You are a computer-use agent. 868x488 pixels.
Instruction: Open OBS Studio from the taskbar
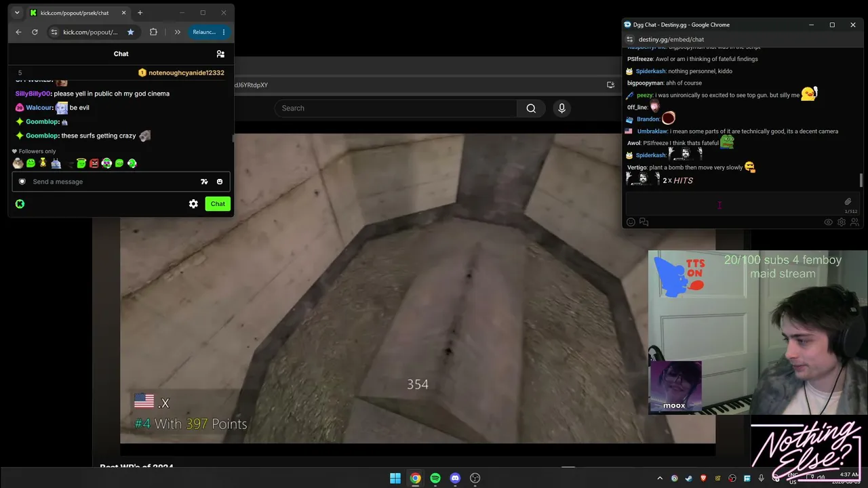[475, 478]
